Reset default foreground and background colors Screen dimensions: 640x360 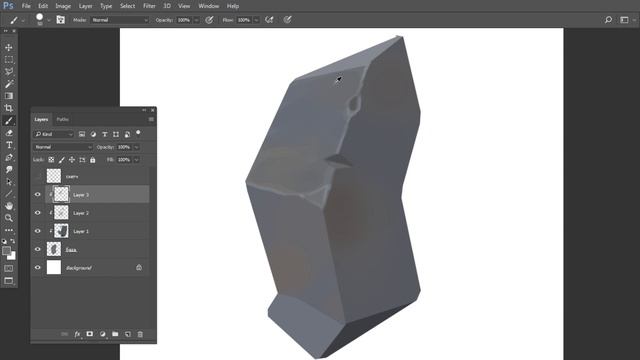(4, 241)
